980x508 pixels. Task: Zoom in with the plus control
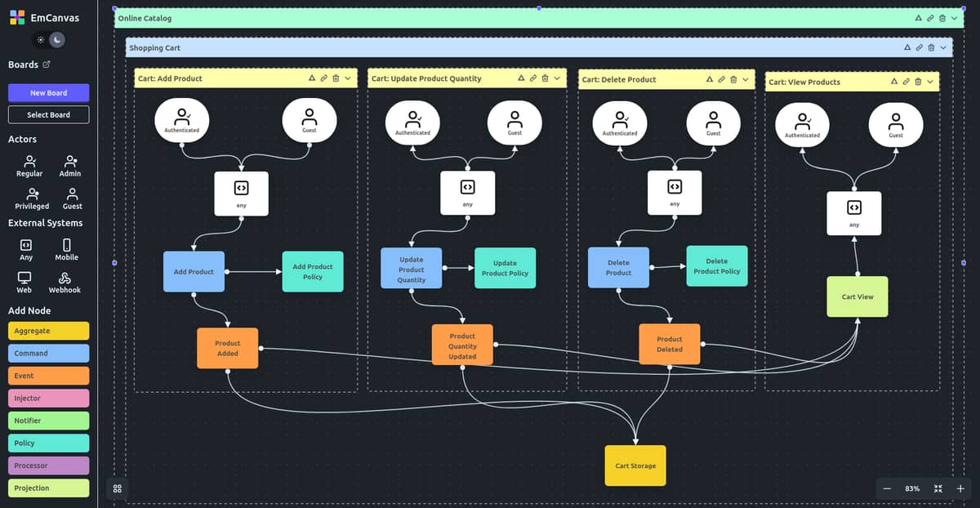[x=960, y=488]
